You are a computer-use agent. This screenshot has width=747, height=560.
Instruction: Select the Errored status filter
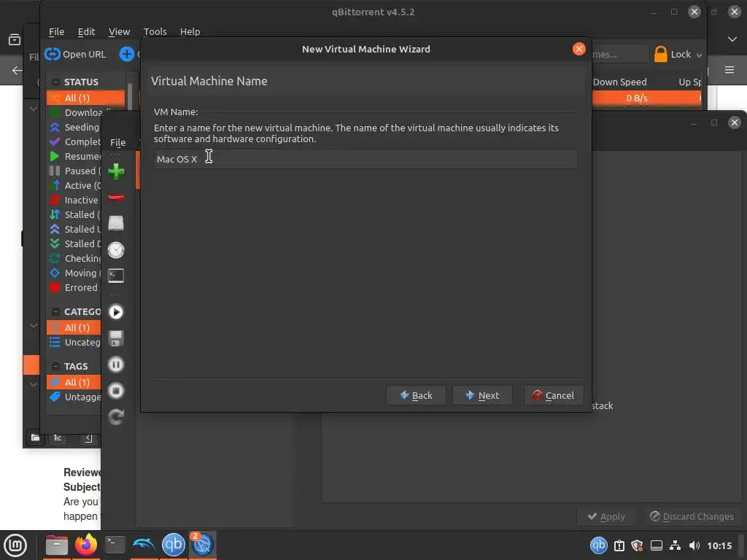(75, 287)
